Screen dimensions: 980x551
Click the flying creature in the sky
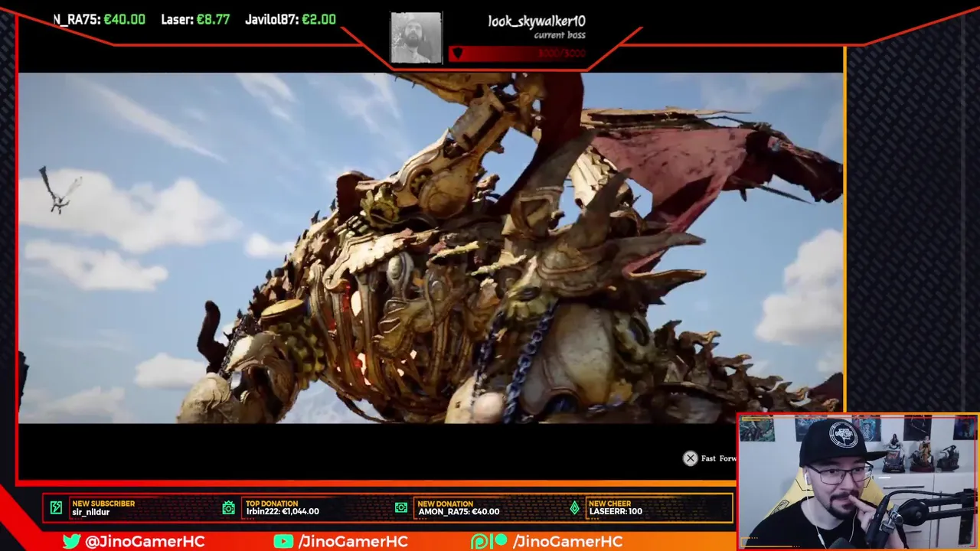60,190
